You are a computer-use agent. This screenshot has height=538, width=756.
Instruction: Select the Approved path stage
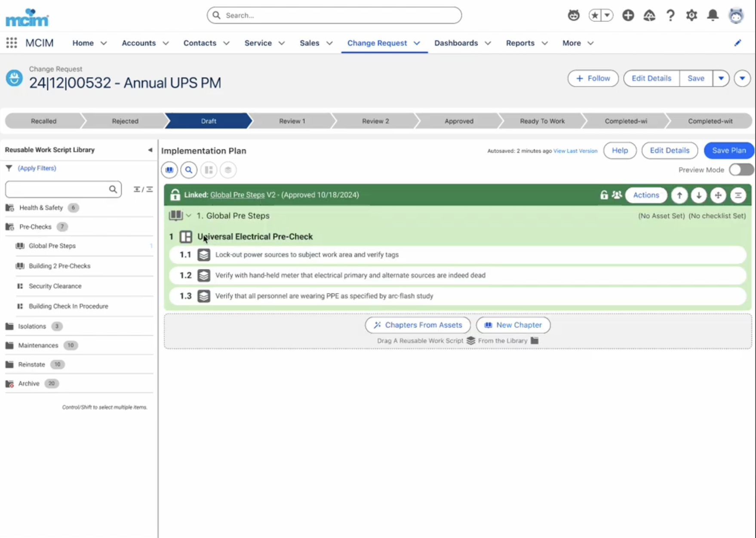459,121
